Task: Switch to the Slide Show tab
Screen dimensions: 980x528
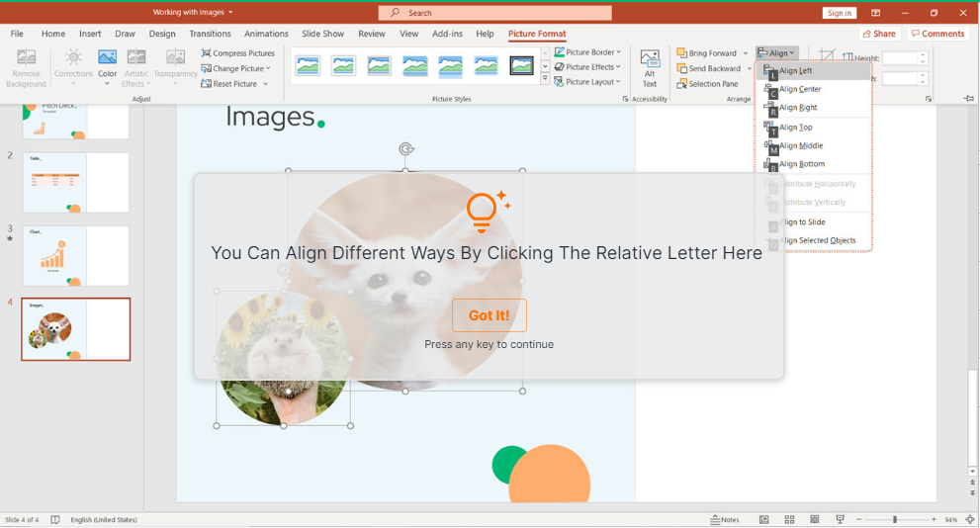Action: point(322,34)
